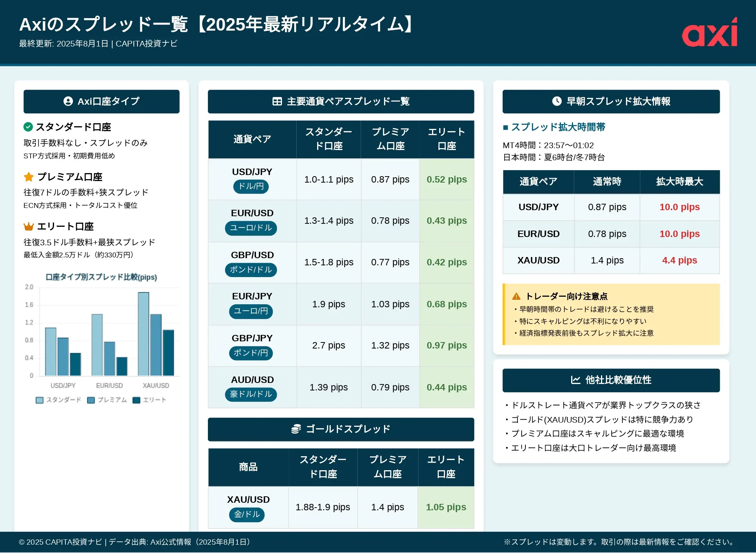The image size is (756, 553).
Task: Select the ポンド/ドル badge under GBP/USD
Action: click(251, 270)
